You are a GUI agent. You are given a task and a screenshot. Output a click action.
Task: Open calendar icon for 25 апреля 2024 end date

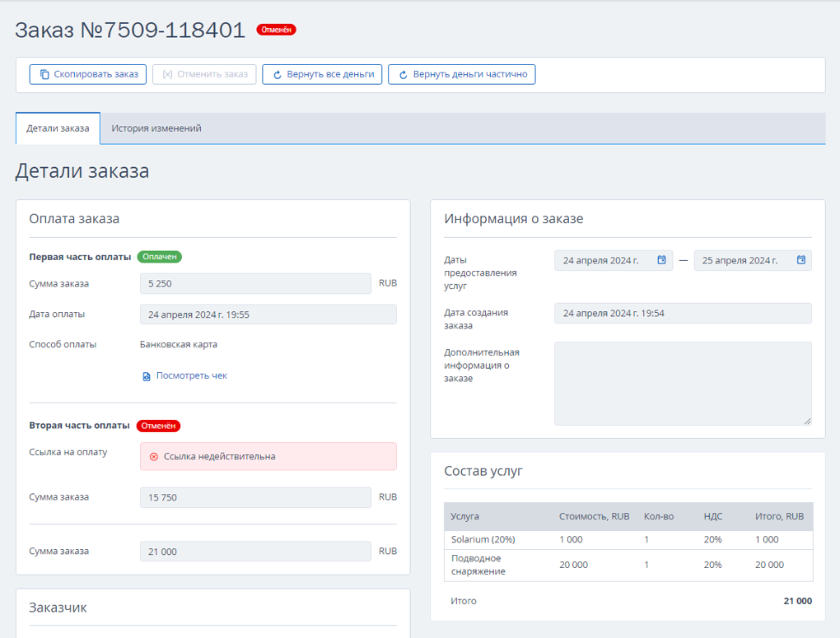pyautogui.click(x=801, y=260)
